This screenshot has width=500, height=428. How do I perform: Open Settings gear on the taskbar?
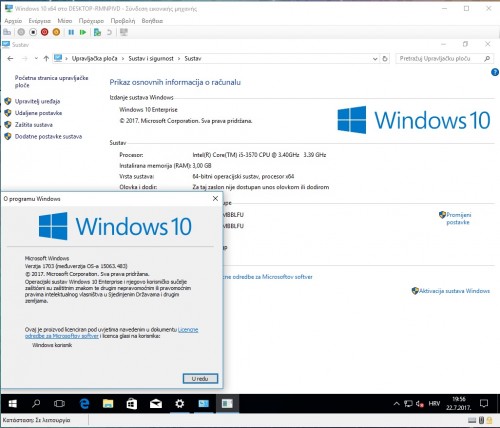coord(180,404)
